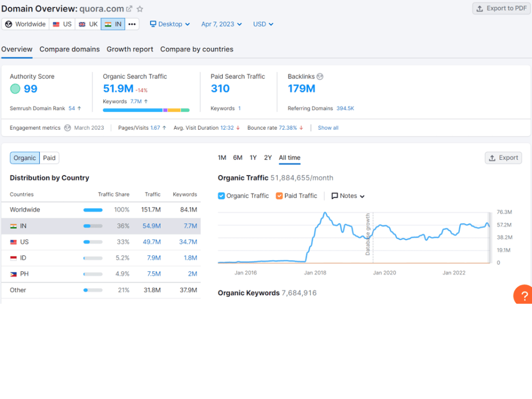Open PH keywords value 2M
The width and height of the screenshot is (532, 399).
point(193,274)
